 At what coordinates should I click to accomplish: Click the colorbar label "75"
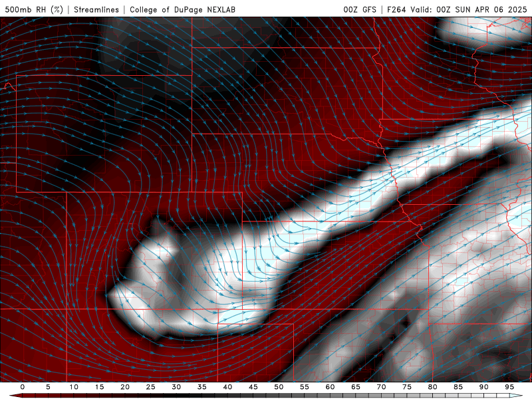(407, 387)
